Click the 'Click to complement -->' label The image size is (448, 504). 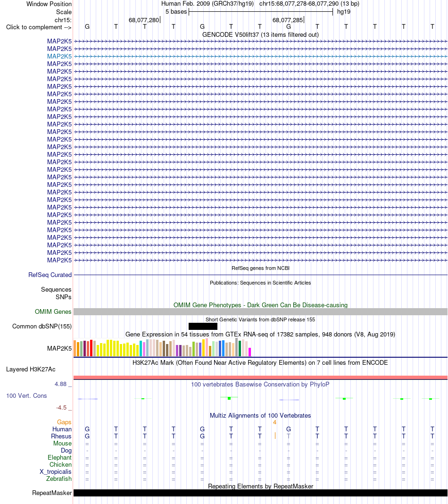(39, 27)
